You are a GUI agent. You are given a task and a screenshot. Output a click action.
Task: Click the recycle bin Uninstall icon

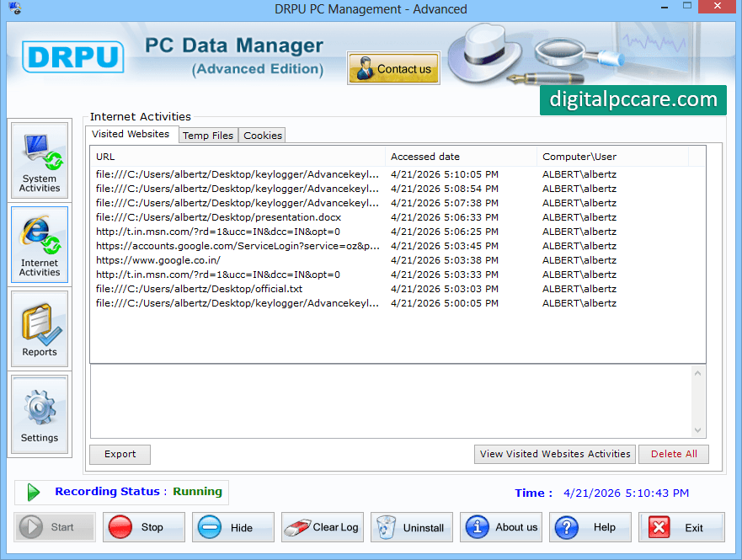click(x=386, y=527)
